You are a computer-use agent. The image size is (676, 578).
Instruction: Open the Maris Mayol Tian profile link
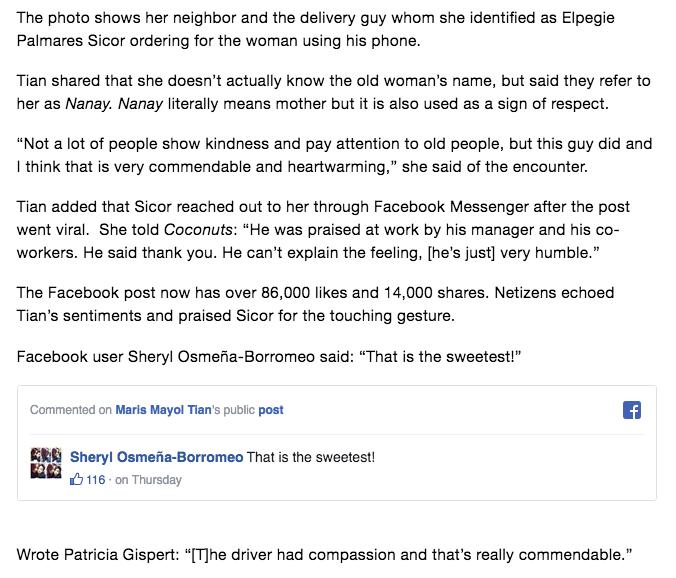point(163,410)
